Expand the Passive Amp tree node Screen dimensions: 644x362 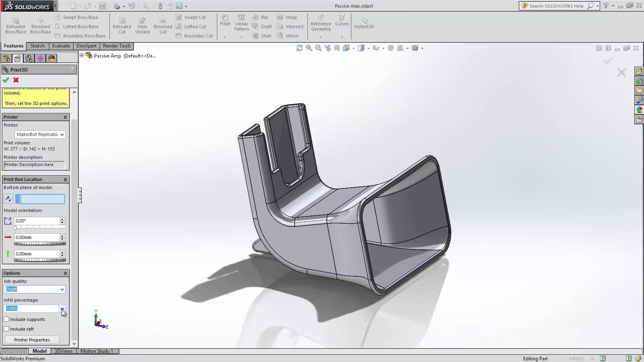pos(82,56)
